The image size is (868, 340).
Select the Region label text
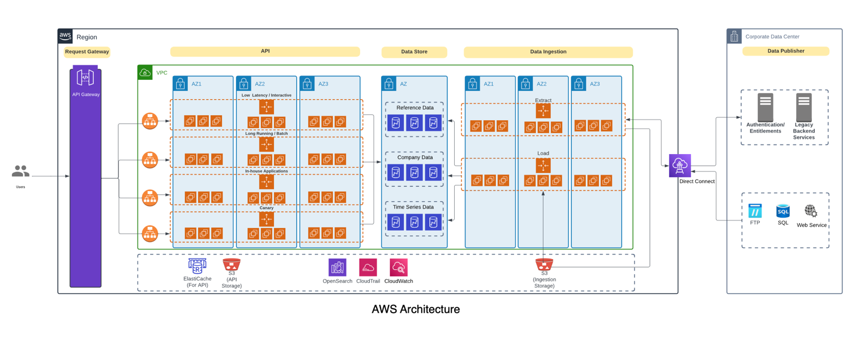click(87, 37)
